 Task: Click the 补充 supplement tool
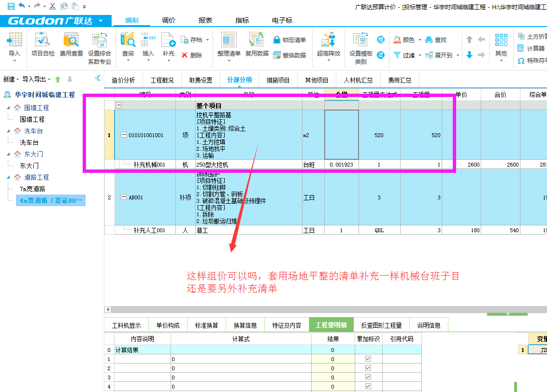point(169,46)
